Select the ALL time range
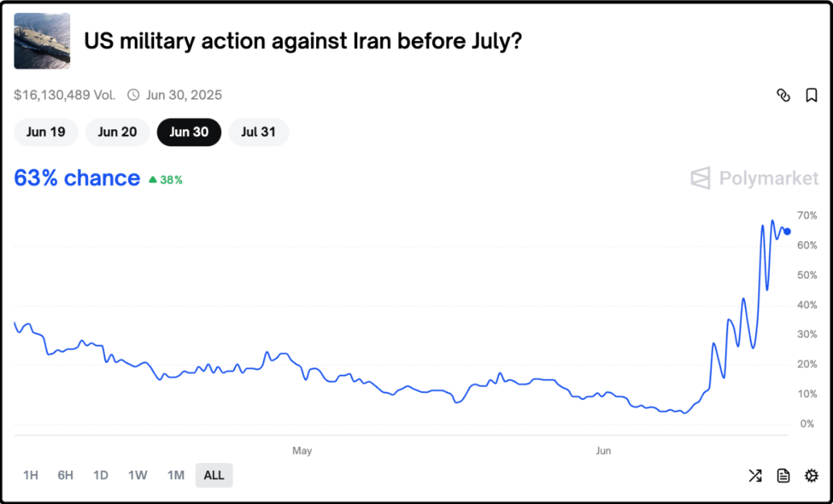This screenshot has height=504, width=833. [x=214, y=475]
